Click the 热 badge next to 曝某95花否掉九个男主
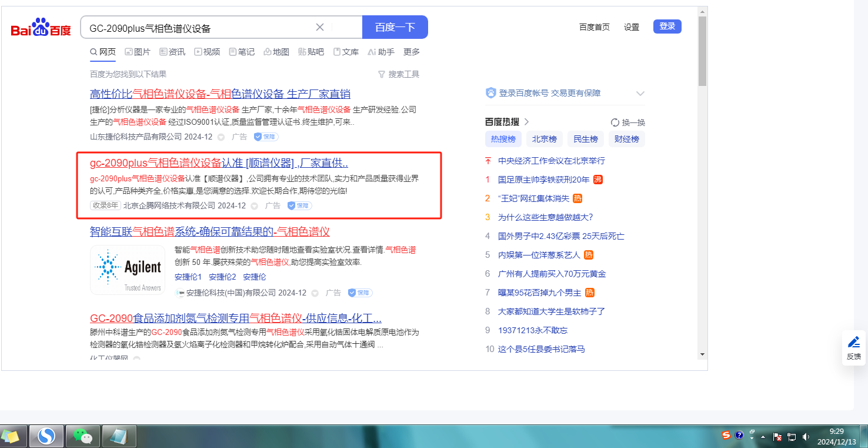Viewport: 868px width, 448px height. pos(590,293)
